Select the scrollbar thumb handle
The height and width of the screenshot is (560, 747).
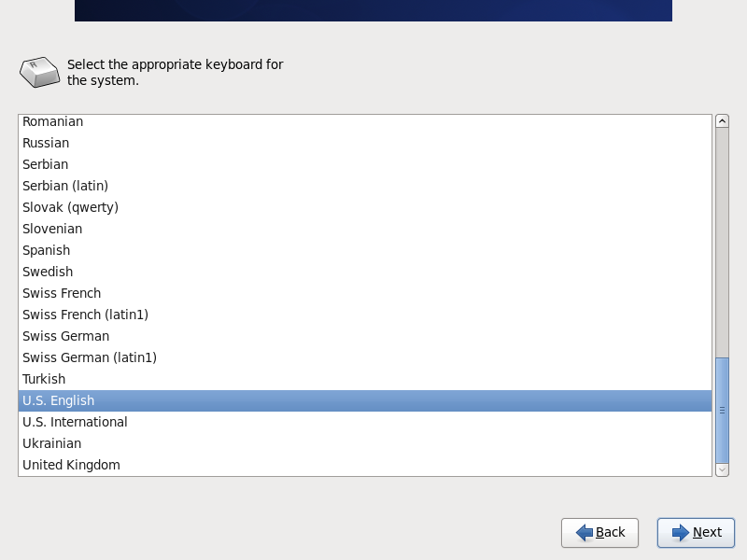[x=722, y=410]
